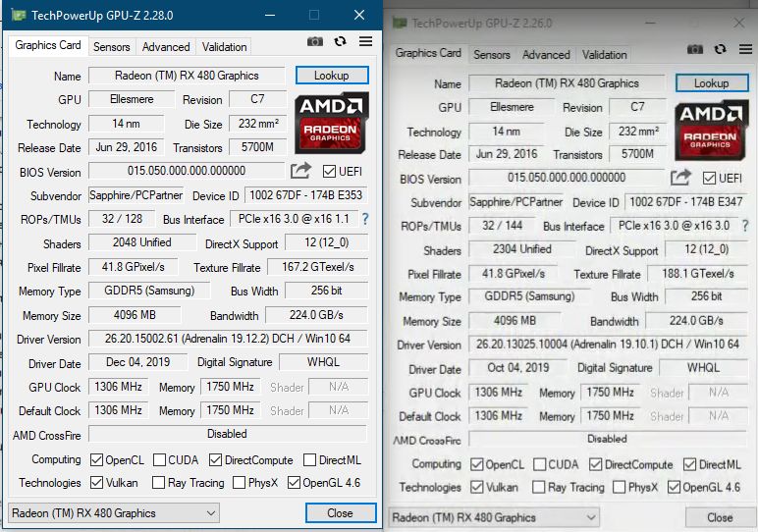Click the Close button in GPU-Z 2.26.0
Viewport: 758px width, 532px height.
coord(721,517)
